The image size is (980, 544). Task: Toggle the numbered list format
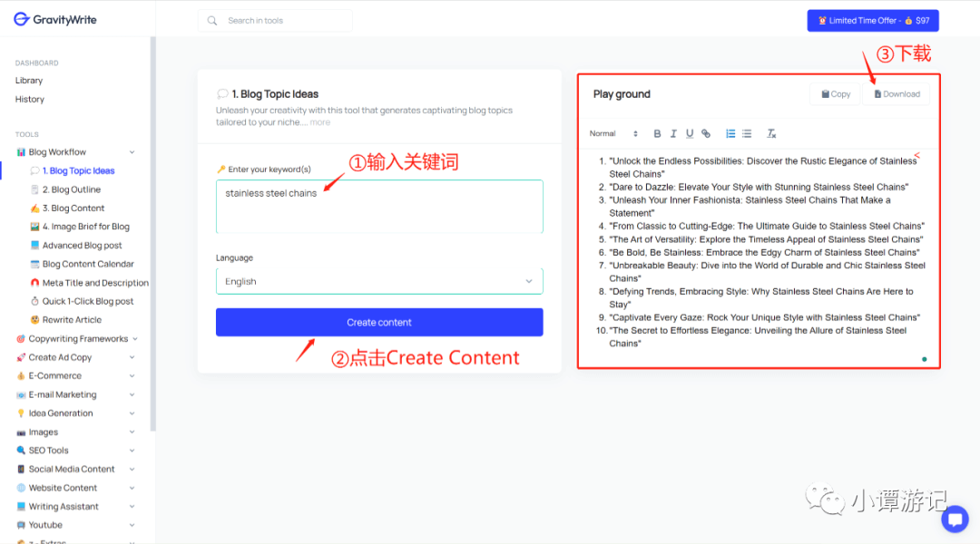[730, 133]
